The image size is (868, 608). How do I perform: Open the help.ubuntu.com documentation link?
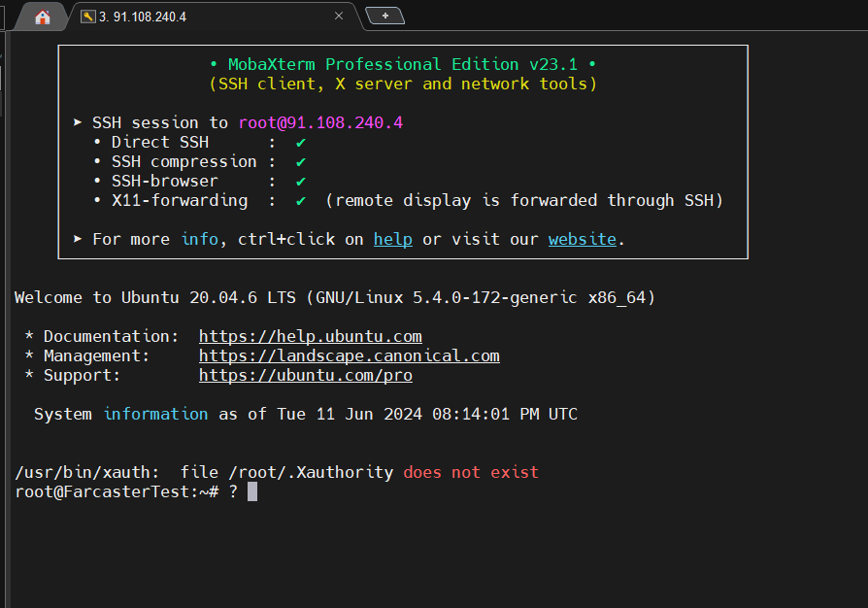[310, 336]
